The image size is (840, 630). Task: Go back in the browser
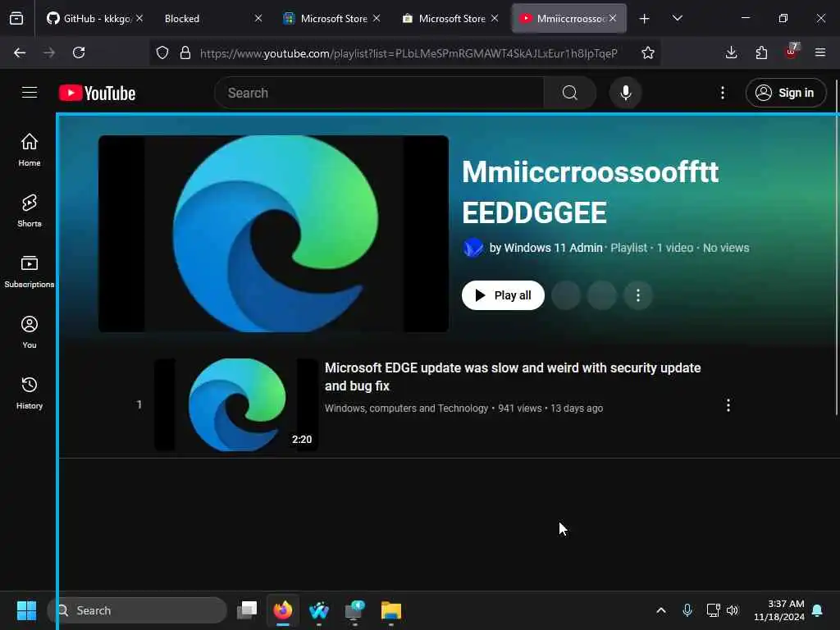[20, 52]
